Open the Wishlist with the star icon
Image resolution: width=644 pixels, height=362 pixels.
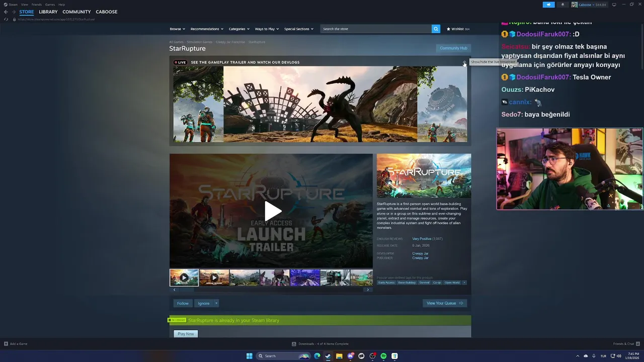(458, 29)
